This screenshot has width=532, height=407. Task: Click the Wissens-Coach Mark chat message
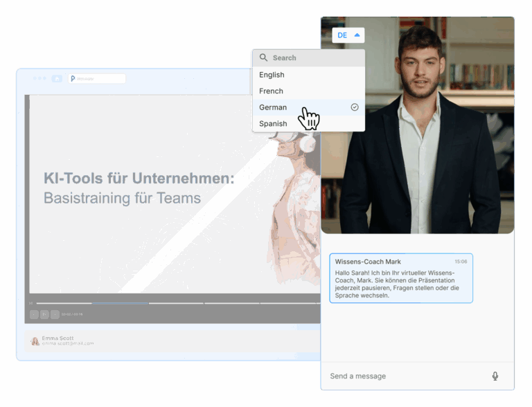(x=400, y=278)
